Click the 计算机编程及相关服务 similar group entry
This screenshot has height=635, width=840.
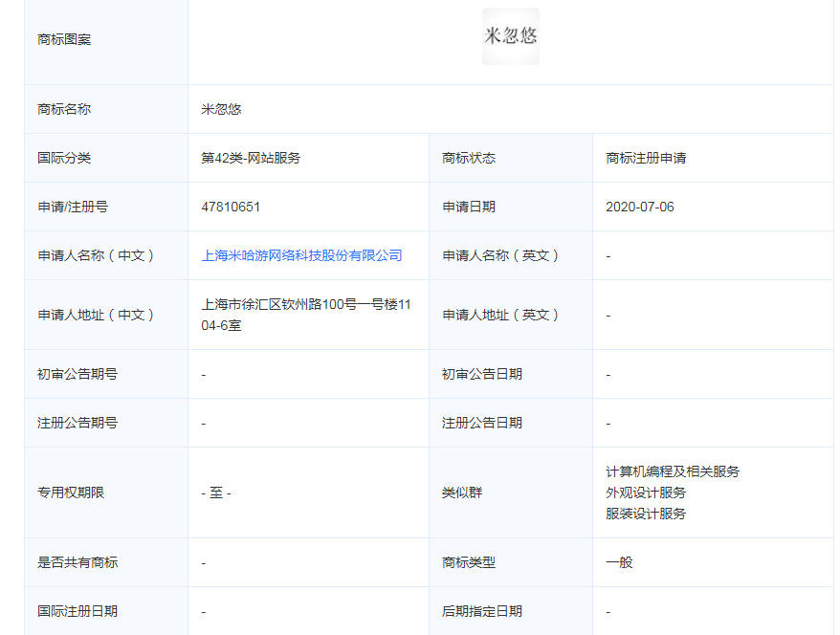pyautogui.click(x=672, y=471)
